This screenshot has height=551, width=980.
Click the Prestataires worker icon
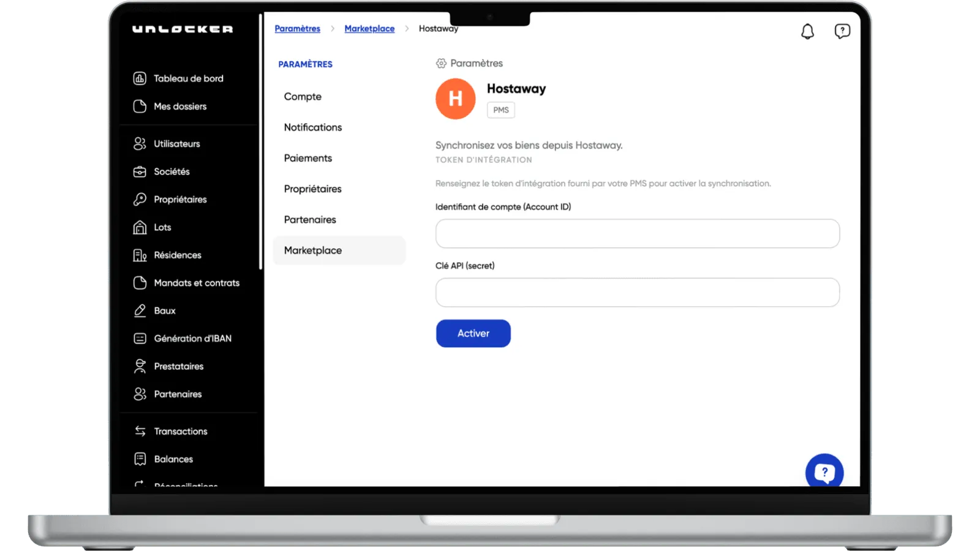point(140,366)
